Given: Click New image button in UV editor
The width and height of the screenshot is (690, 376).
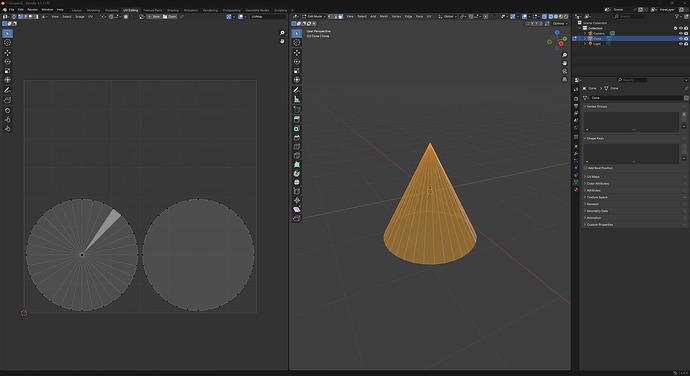Looking at the screenshot, I should tap(154, 16).
